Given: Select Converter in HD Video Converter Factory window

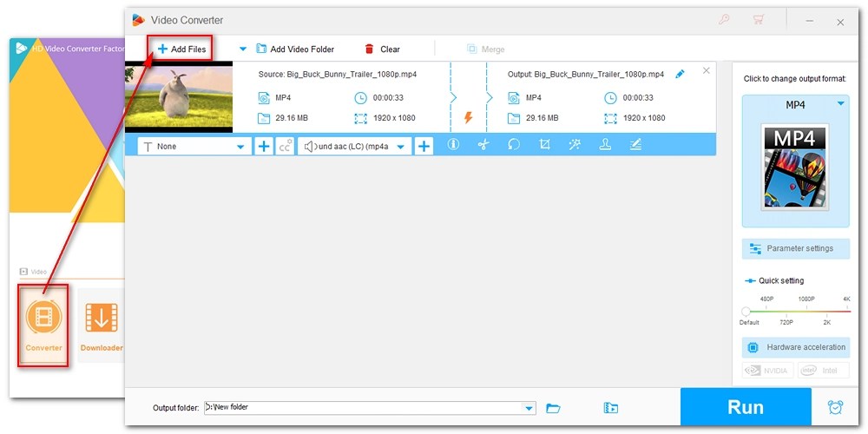Looking at the screenshot, I should click(43, 325).
